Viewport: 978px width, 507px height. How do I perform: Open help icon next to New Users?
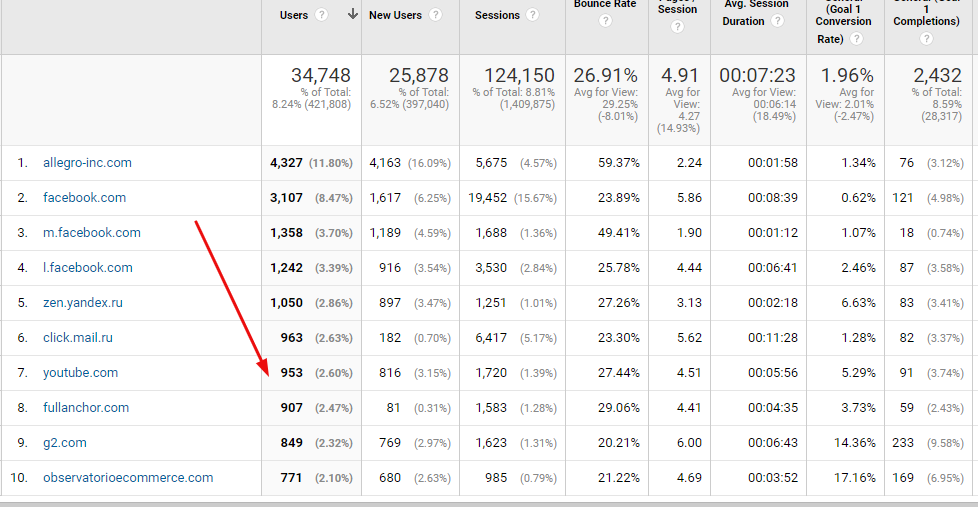[x=435, y=15]
